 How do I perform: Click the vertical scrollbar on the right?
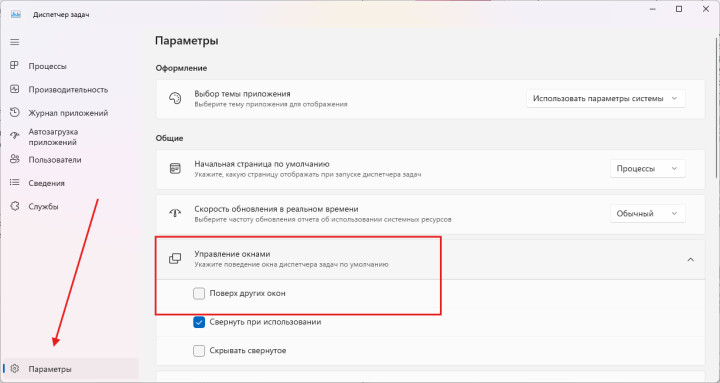(716, 108)
